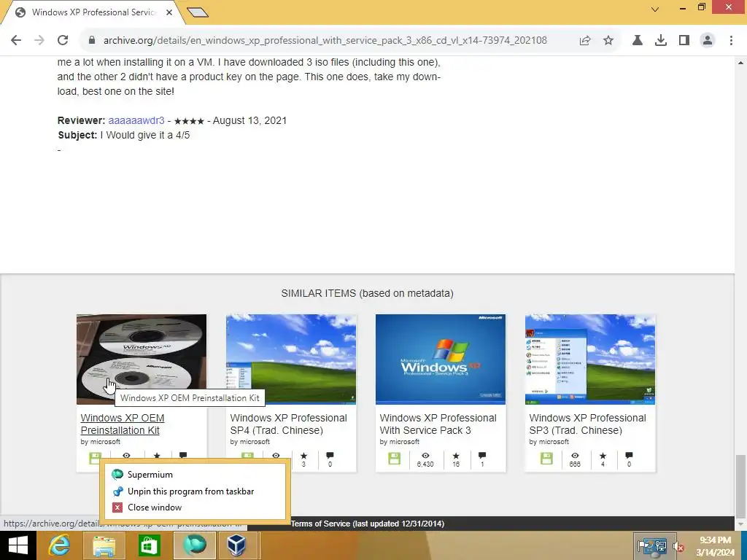Launch Internet Explorer from taskbar
747x560 pixels.
tap(59, 545)
